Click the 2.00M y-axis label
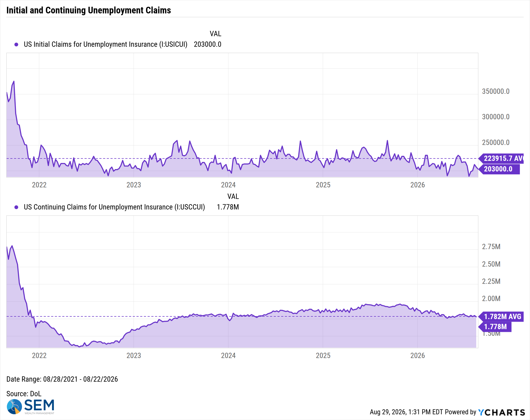 (491, 299)
